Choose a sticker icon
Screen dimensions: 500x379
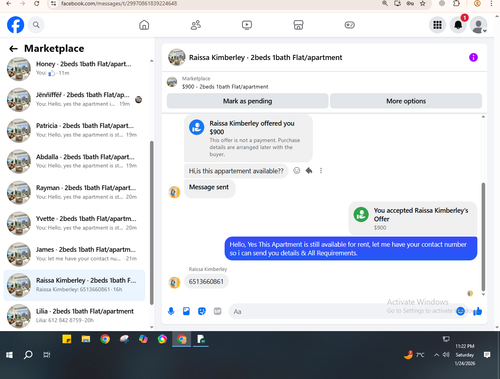click(x=202, y=311)
